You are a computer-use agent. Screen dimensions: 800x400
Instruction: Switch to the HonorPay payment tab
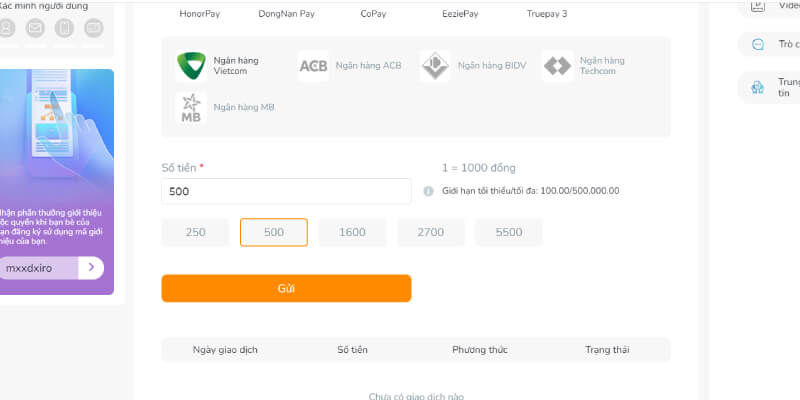(x=199, y=14)
